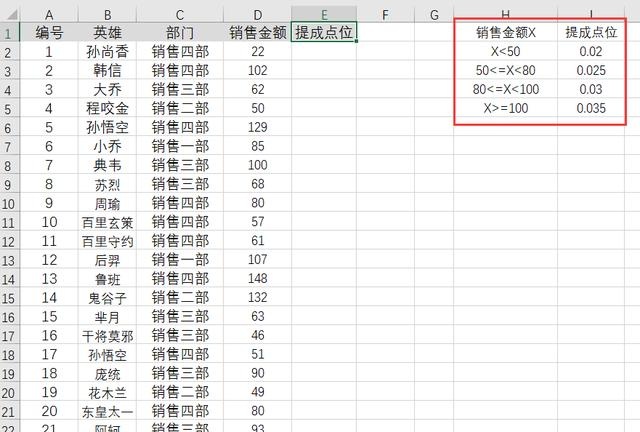Click the 提成点位 header in column I
The width and height of the screenshot is (640, 432).
[x=591, y=32]
